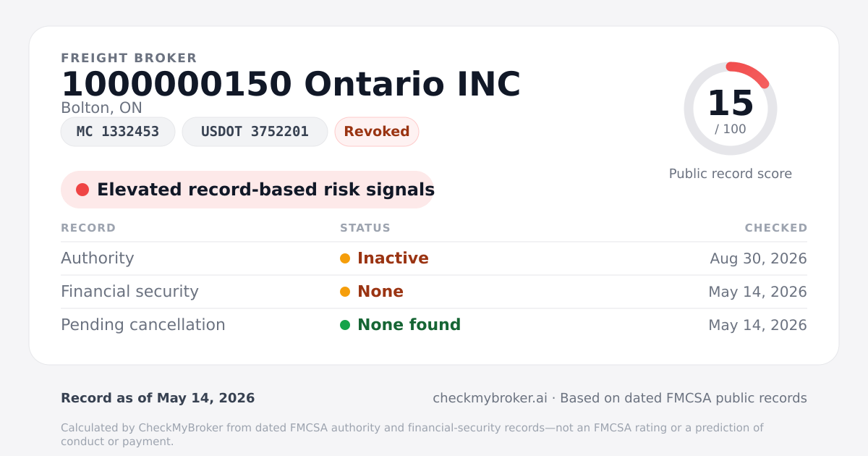Open the checkmybroker.ai link
Screen dimensions: 868x456
pos(490,398)
